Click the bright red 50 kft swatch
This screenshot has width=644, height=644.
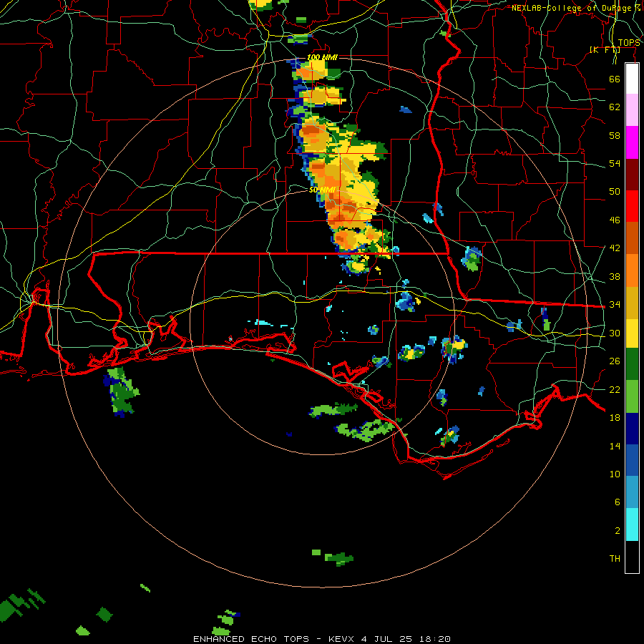(x=632, y=206)
